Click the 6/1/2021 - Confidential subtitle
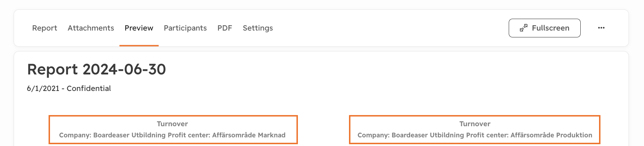Viewport: 644px width, 146px height. pos(69,88)
